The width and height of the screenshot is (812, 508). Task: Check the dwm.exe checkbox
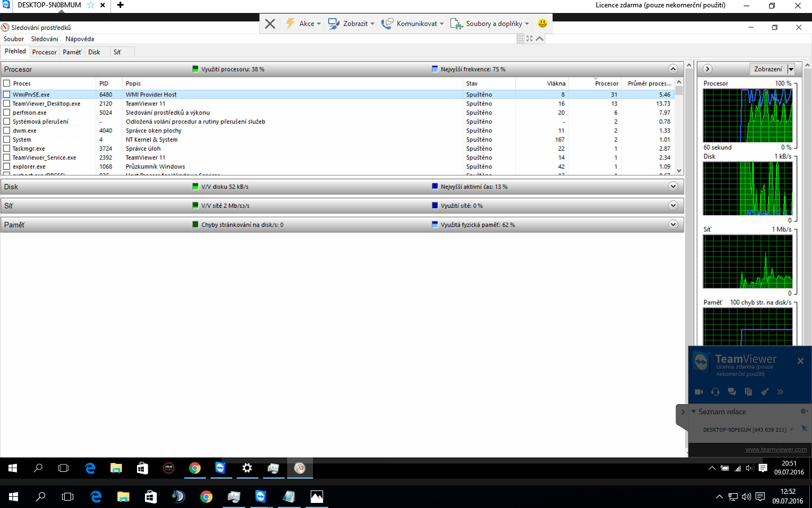click(7, 131)
